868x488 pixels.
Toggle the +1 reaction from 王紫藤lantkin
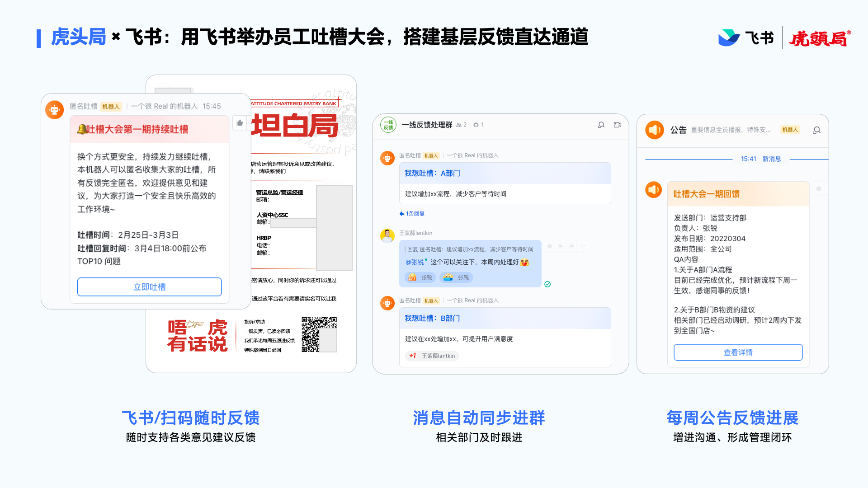[x=432, y=356]
